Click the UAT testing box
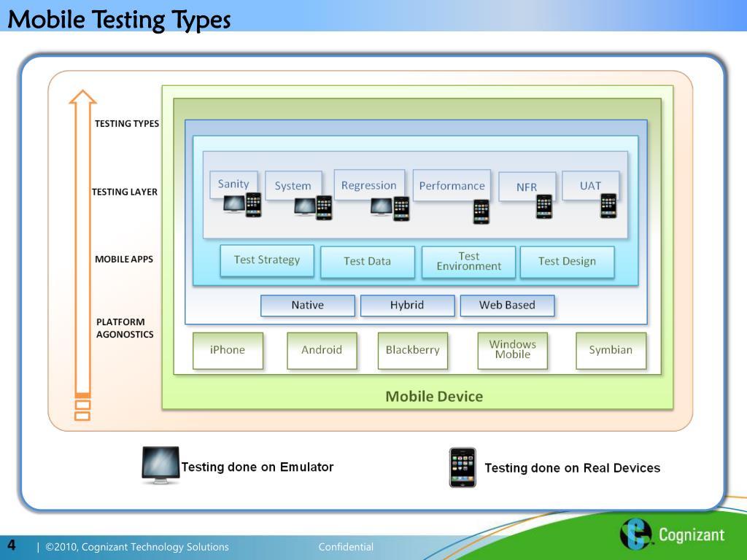 pos(590,185)
